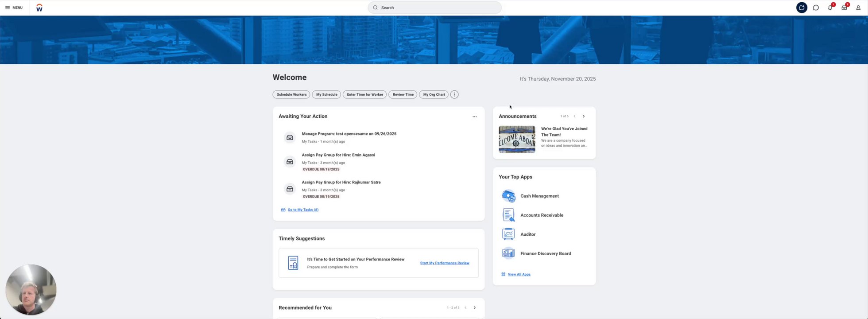Click the Workday logo to go home
Screen dimensions: 868x319
tap(39, 8)
